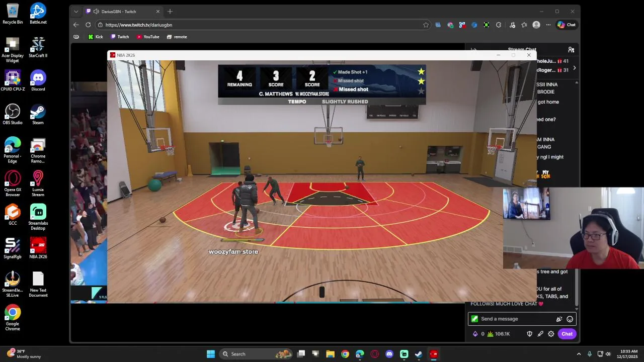
Task: Open the weather widget showing 36°F
Action: click(x=24, y=354)
